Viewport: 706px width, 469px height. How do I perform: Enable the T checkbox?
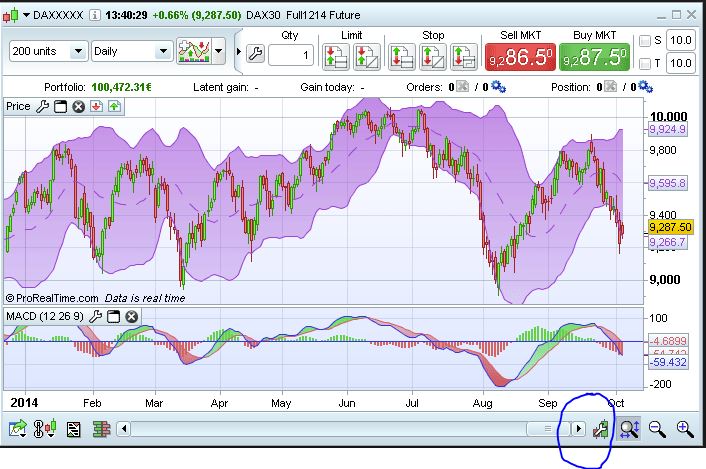pyautogui.click(x=645, y=64)
